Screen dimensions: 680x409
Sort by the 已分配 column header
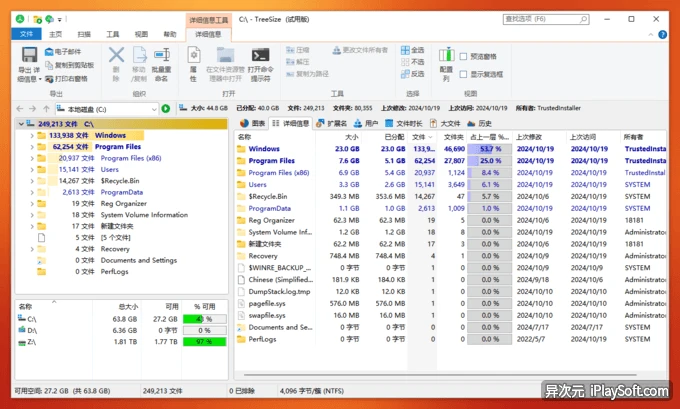[384, 137]
